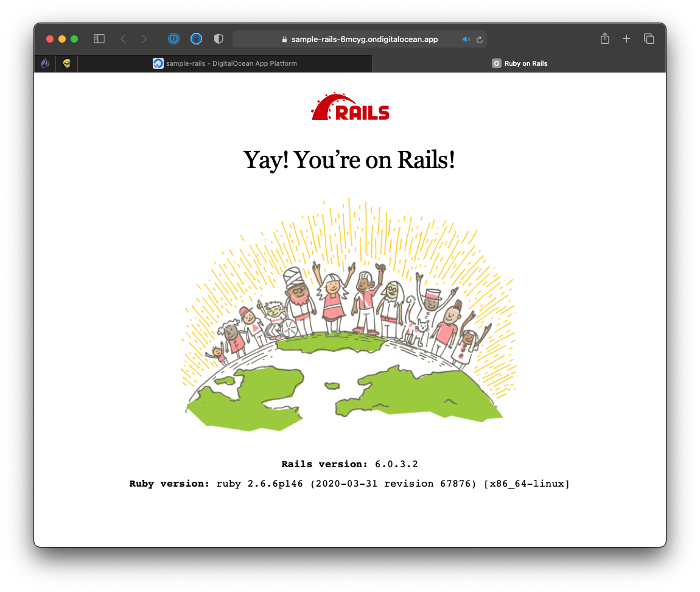This screenshot has width=700, height=592.
Task: Click the red Rails logo
Action: point(350,107)
